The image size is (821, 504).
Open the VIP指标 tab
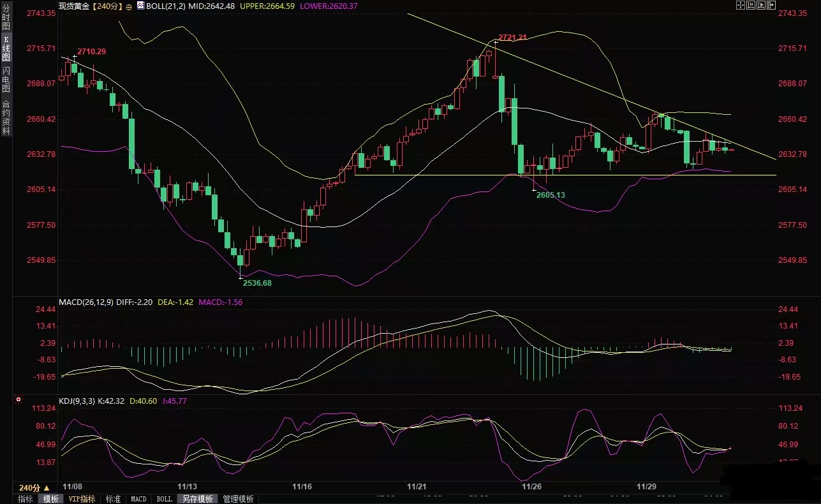pyautogui.click(x=82, y=499)
